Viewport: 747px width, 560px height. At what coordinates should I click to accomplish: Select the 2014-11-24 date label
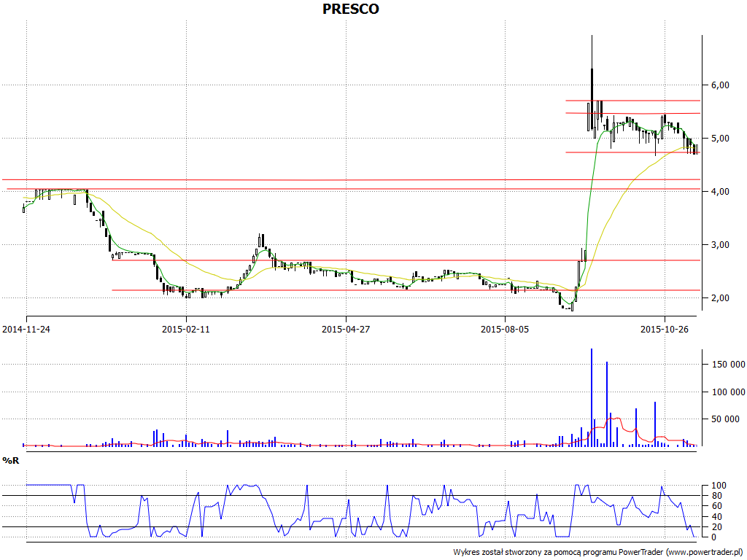(26, 330)
